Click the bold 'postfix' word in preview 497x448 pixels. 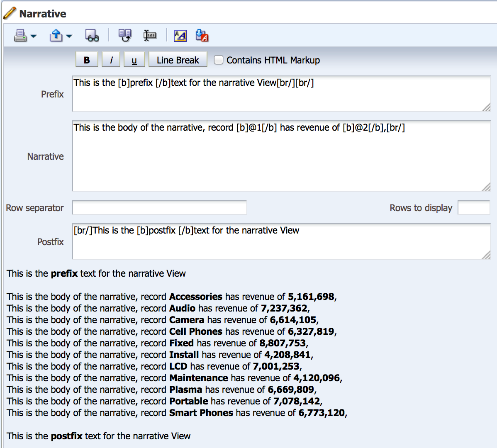tap(66, 436)
